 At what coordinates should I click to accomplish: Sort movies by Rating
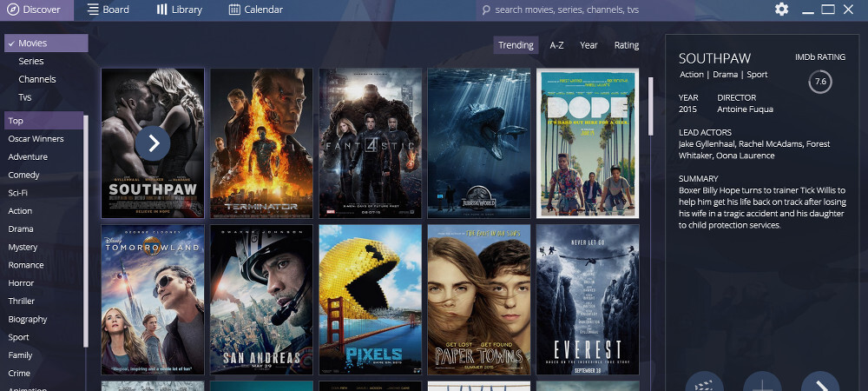(626, 45)
